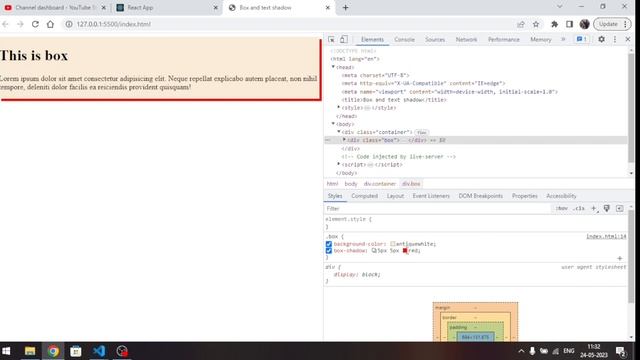Uncheck the background-color property checkbox
Viewport: 640px width, 360px height.
329,244
